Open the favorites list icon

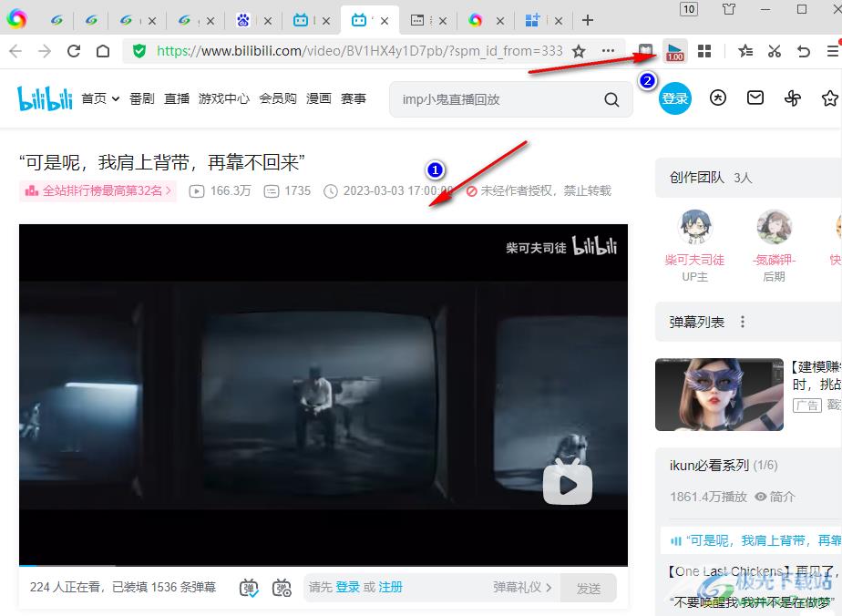[x=744, y=51]
